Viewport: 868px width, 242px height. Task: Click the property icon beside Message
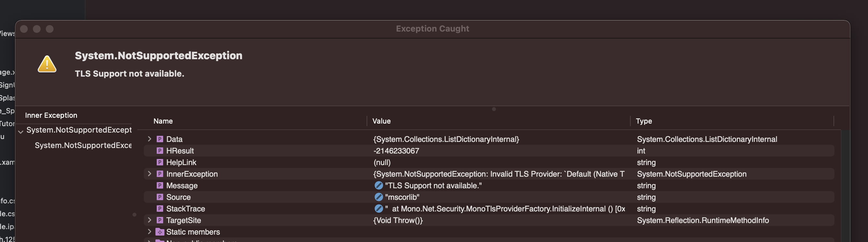coord(160,186)
